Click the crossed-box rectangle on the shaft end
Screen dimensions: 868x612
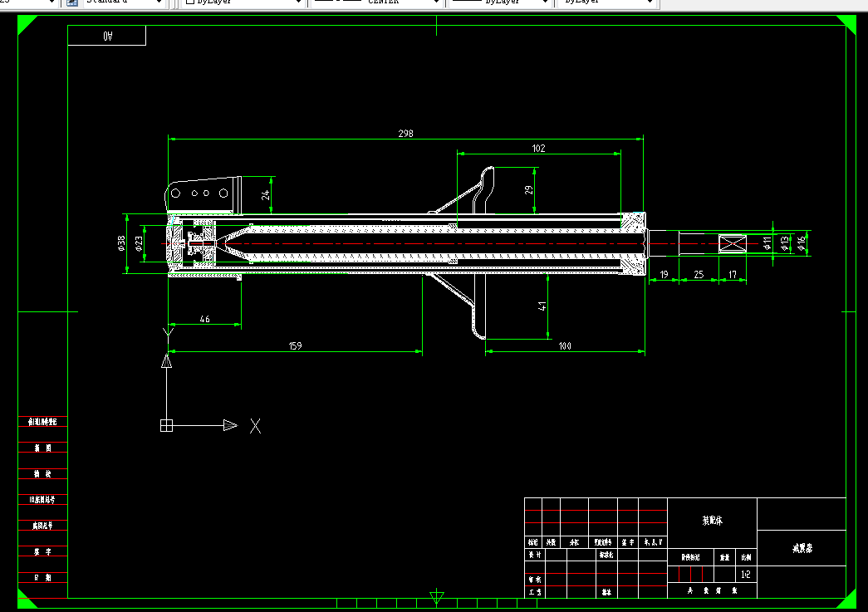733,243
